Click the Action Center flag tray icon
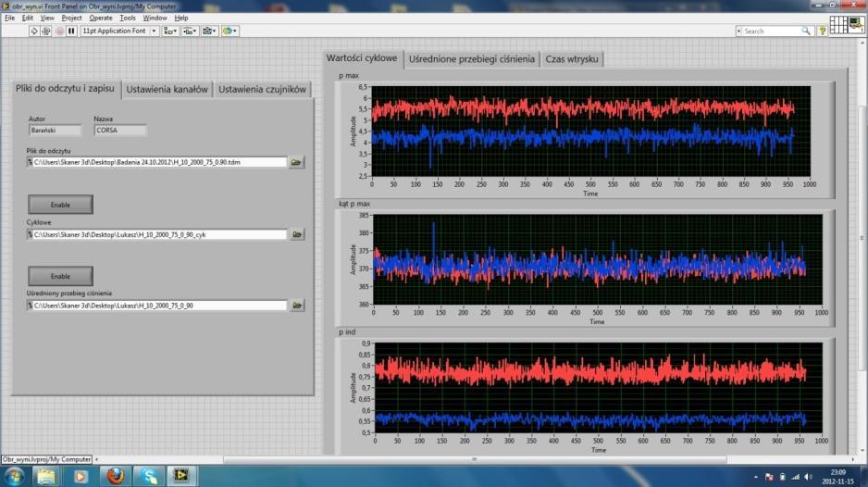This screenshot has width=868, height=487. (769, 477)
